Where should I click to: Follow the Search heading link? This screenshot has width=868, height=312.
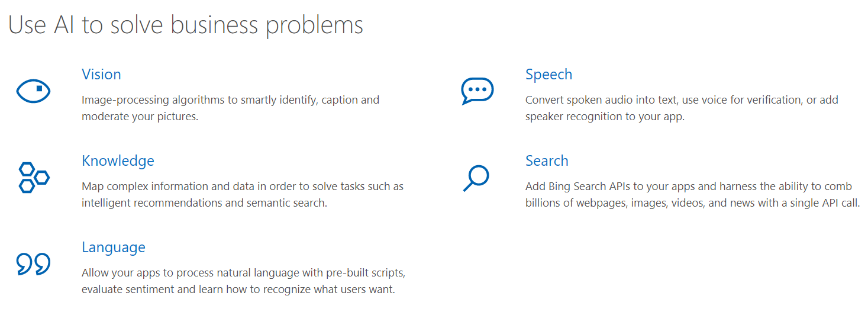pos(546,161)
